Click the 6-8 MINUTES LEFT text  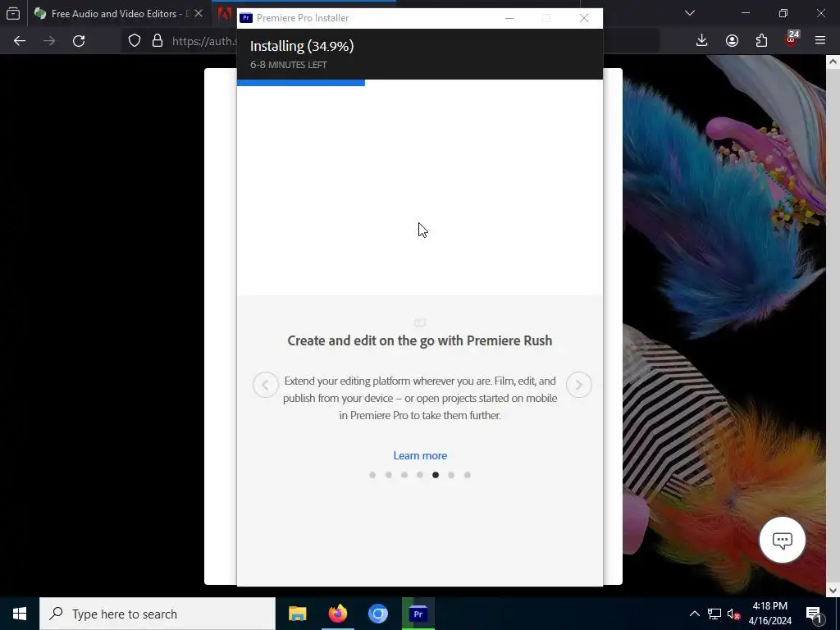pos(288,65)
